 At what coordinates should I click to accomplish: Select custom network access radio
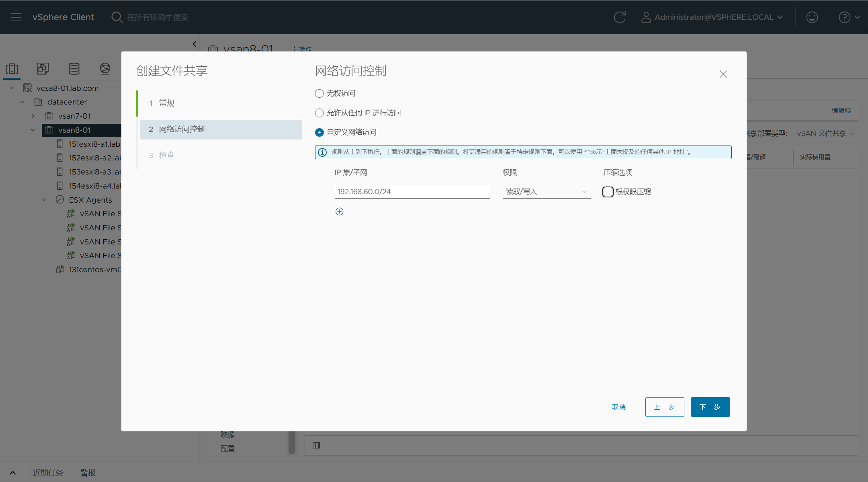tap(319, 132)
